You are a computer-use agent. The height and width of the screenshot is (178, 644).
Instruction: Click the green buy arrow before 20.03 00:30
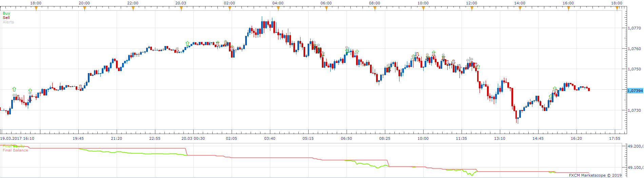188,43
